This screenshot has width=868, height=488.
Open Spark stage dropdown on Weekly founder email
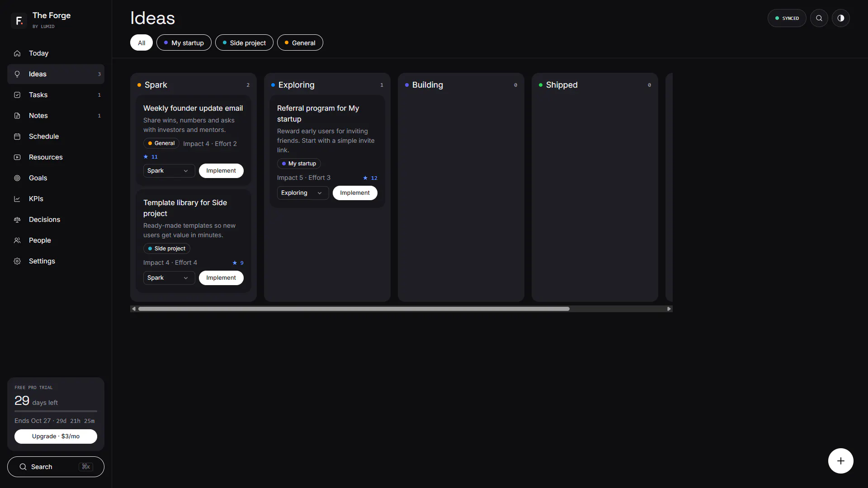pos(169,171)
